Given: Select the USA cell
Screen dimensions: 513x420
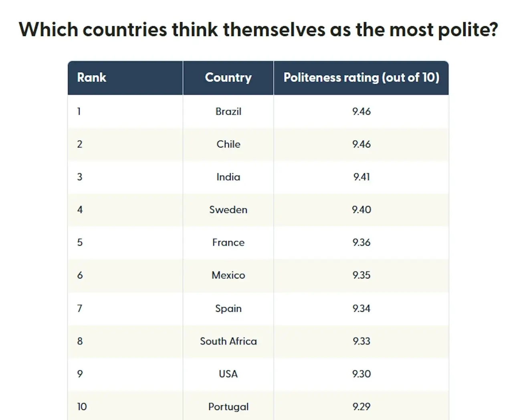Looking at the screenshot, I should (x=228, y=374).
